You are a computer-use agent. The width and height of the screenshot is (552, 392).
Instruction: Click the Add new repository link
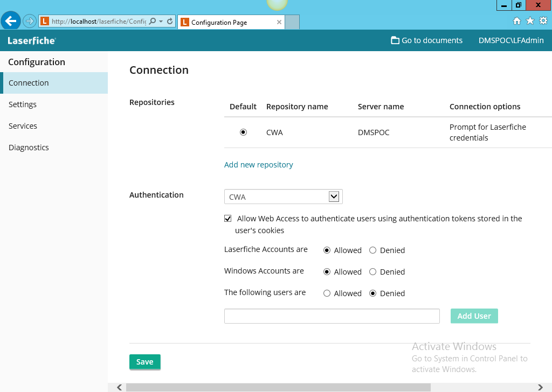tap(258, 165)
